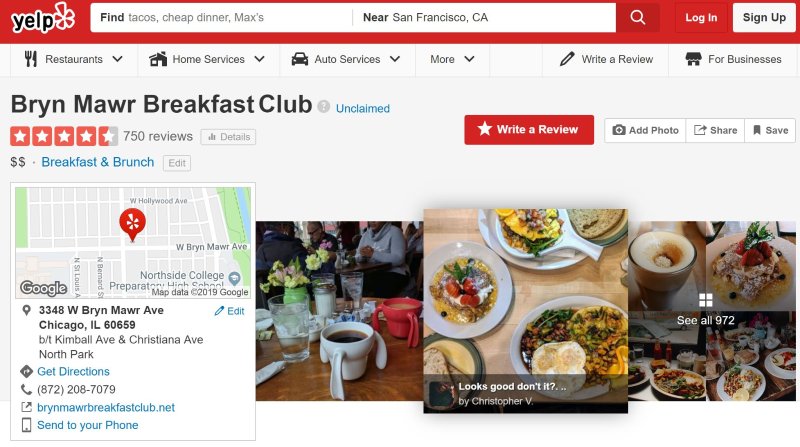
Task: Open the photo grid icon above See all 972
Action: point(706,300)
